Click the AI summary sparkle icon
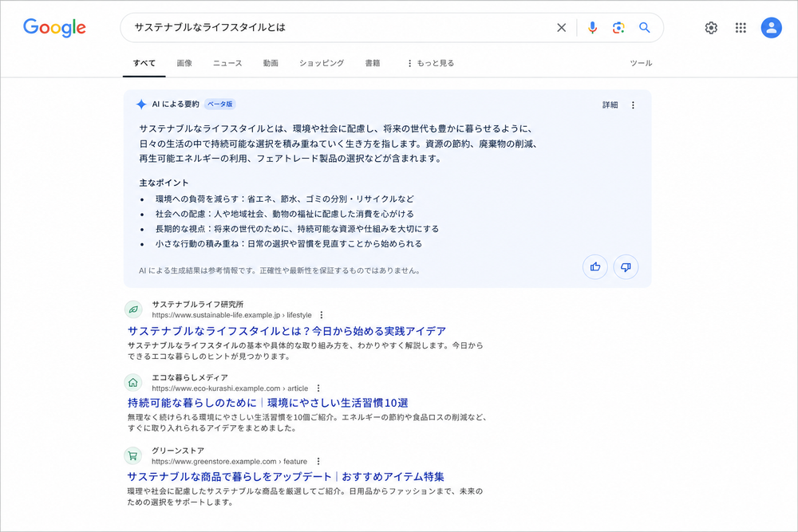Image resolution: width=798 pixels, height=532 pixels. click(141, 104)
